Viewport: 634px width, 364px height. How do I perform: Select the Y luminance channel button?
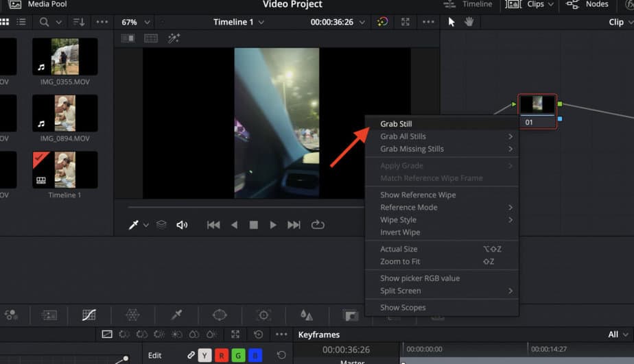pos(204,356)
